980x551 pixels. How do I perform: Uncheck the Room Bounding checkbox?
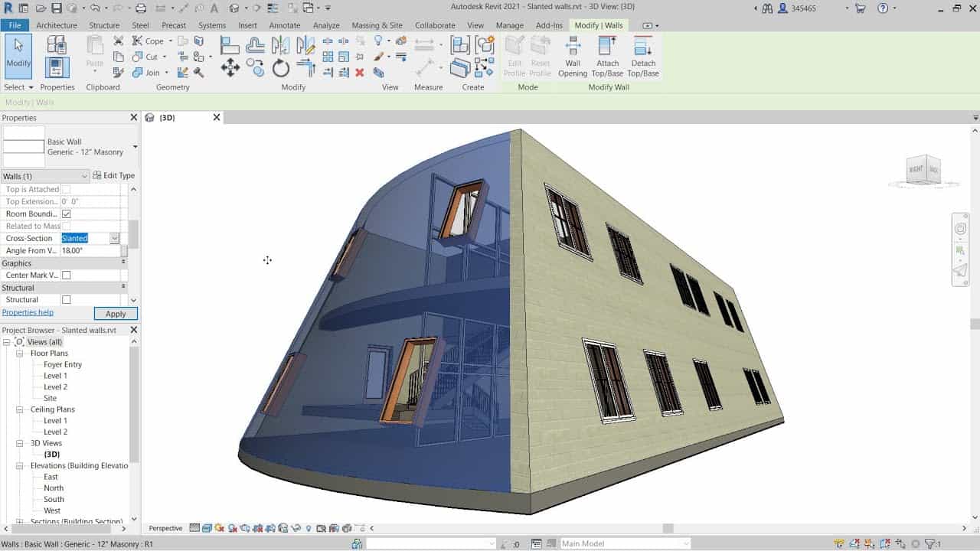[x=66, y=214]
